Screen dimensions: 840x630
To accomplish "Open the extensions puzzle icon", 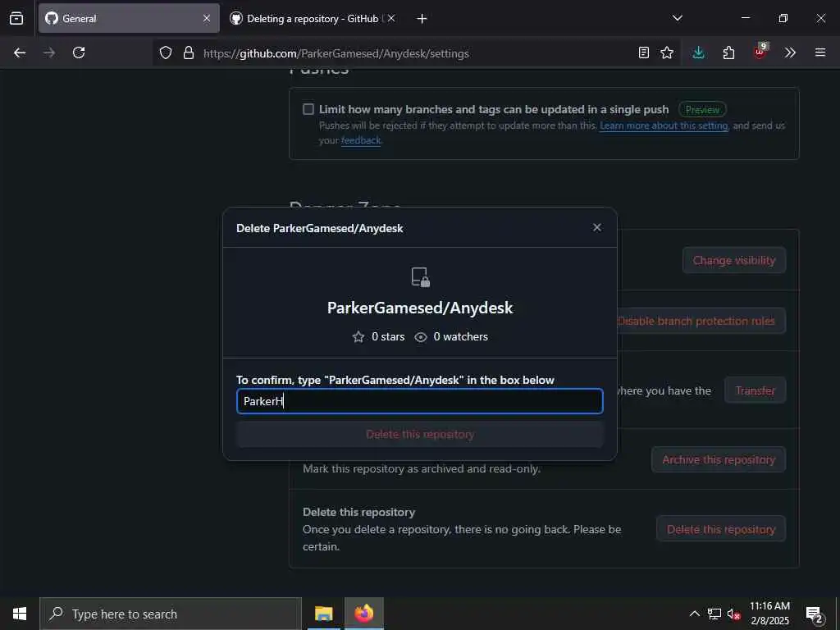I will click(728, 52).
